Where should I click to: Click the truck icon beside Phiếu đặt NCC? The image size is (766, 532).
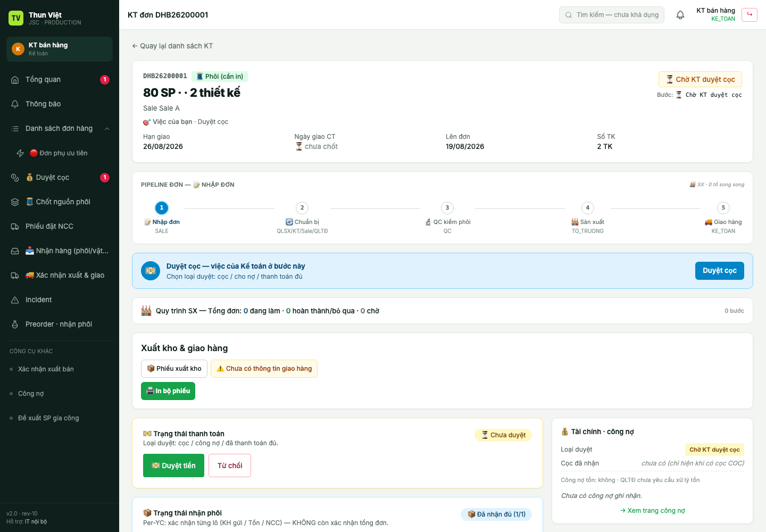(x=15, y=227)
